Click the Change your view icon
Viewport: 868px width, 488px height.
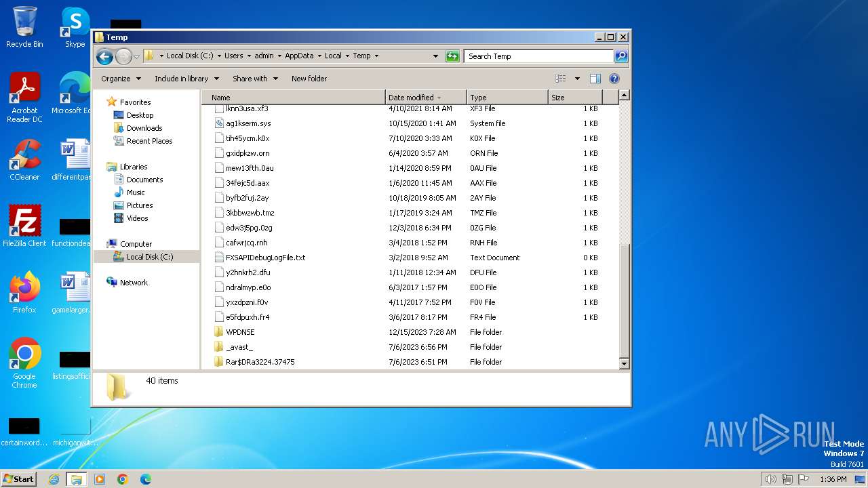(560, 79)
